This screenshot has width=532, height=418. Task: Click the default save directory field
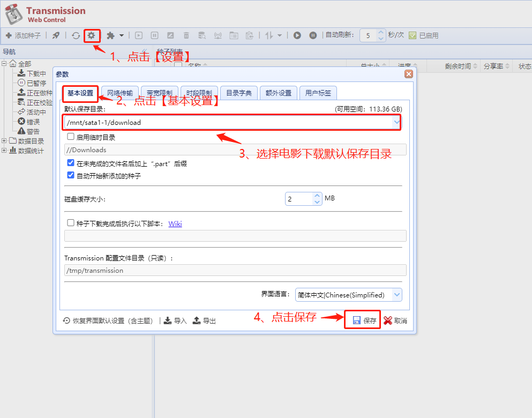pos(228,123)
